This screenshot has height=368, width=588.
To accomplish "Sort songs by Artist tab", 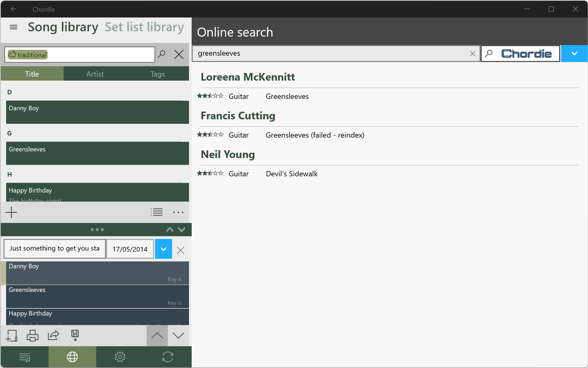I will 95,74.
